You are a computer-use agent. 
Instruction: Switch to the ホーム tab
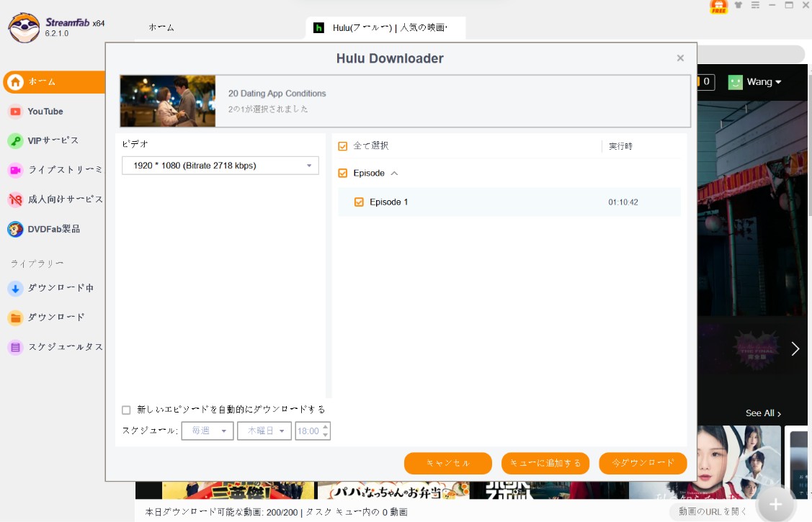click(161, 27)
